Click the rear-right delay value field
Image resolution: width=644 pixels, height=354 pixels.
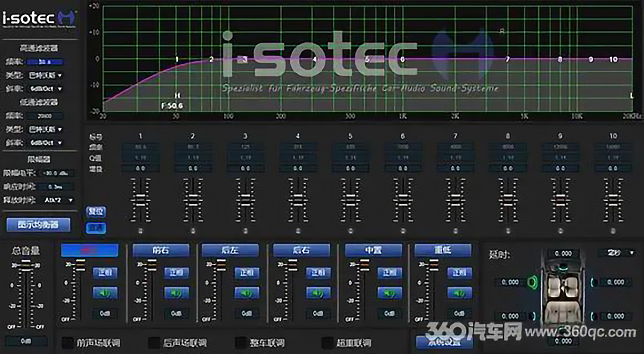[615, 316]
